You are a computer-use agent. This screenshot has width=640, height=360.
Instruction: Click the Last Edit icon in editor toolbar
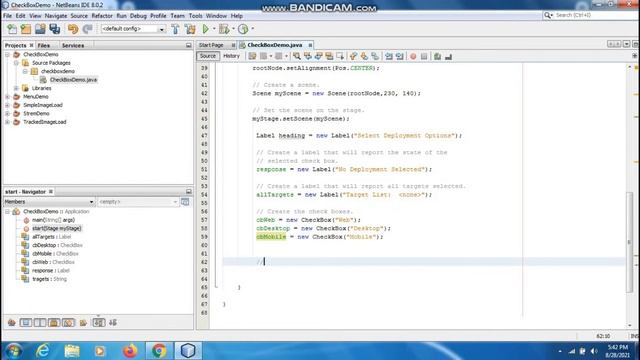pos(252,56)
